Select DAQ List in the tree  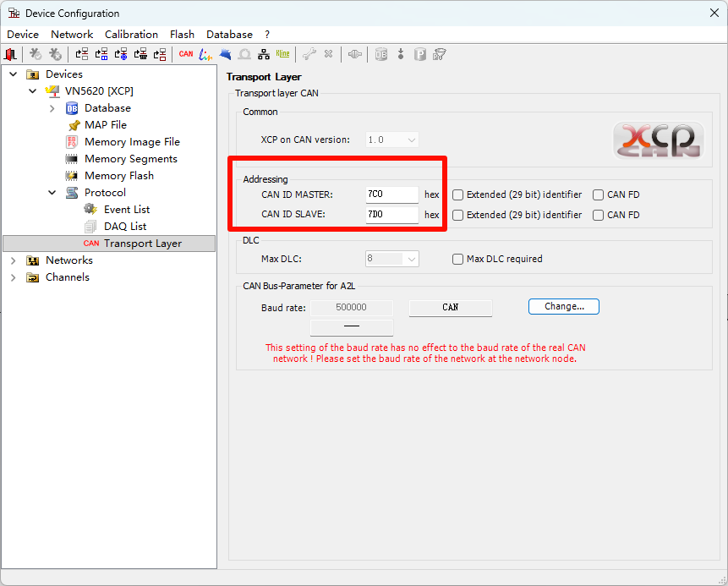125,227
